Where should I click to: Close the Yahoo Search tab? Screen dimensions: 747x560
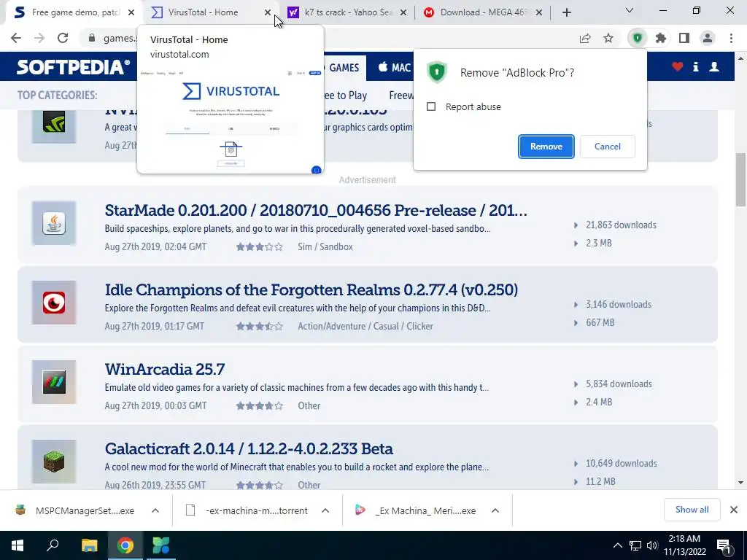(403, 12)
